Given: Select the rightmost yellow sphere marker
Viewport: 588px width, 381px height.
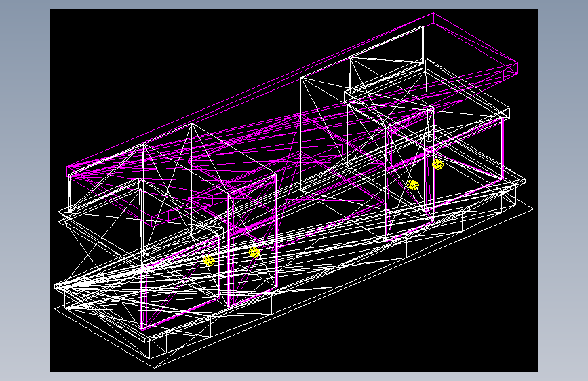Looking at the screenshot, I should [437, 165].
